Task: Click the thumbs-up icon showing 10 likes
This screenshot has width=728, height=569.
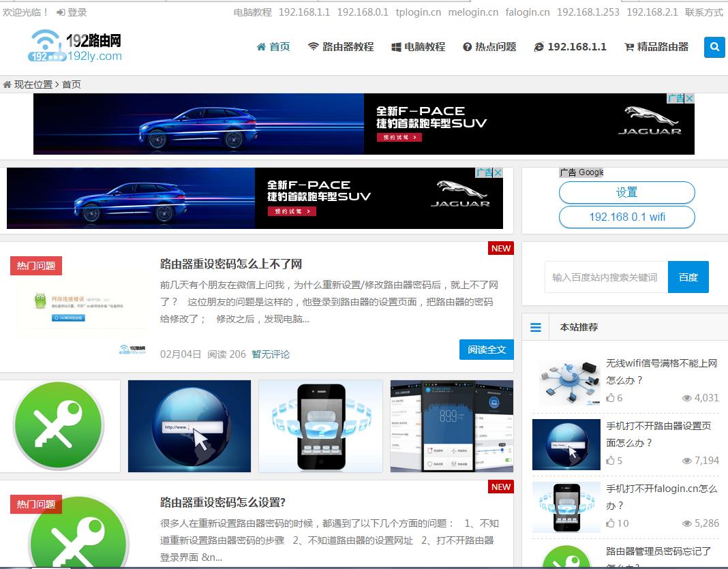Action: [610, 523]
